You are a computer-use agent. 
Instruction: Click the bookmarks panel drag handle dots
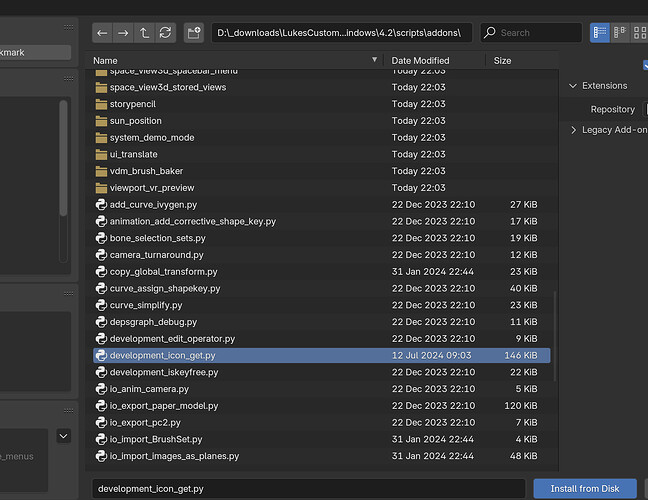pos(69,27)
